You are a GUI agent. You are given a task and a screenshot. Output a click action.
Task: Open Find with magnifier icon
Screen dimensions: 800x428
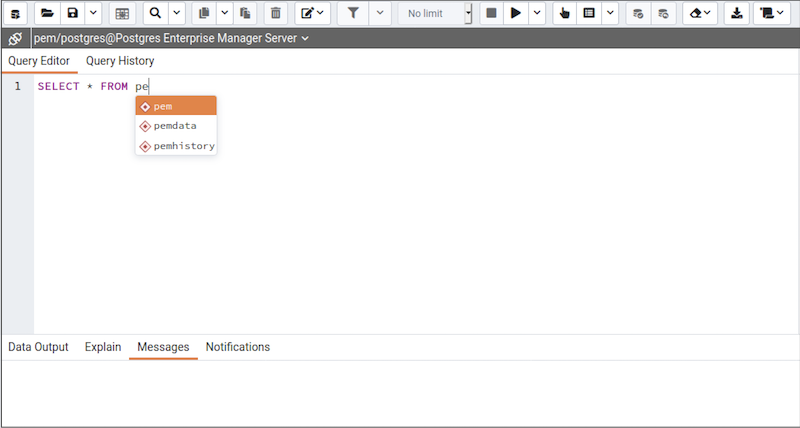(156, 14)
